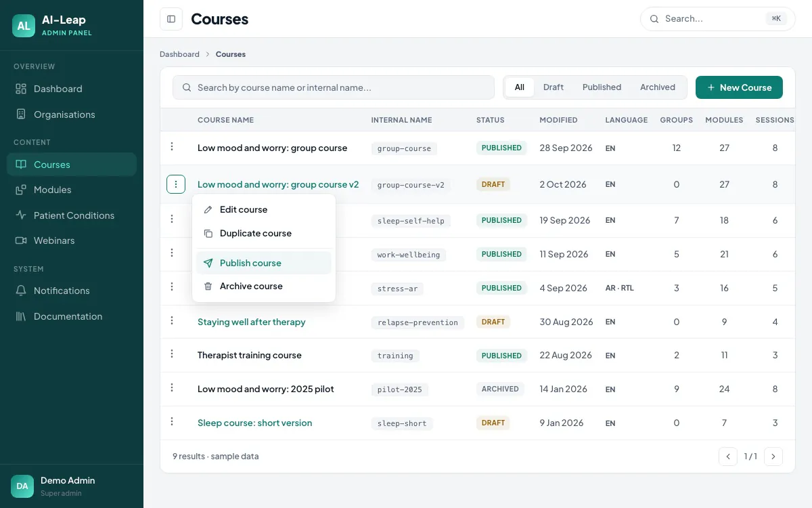The width and height of the screenshot is (812, 508).
Task: Choose Archive course in the menu
Action: click(264, 287)
